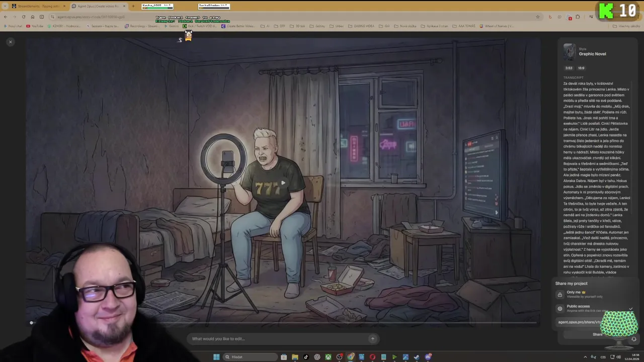Open the YouTube bookmark
Screen dimensions: 644x362
[35, 26]
